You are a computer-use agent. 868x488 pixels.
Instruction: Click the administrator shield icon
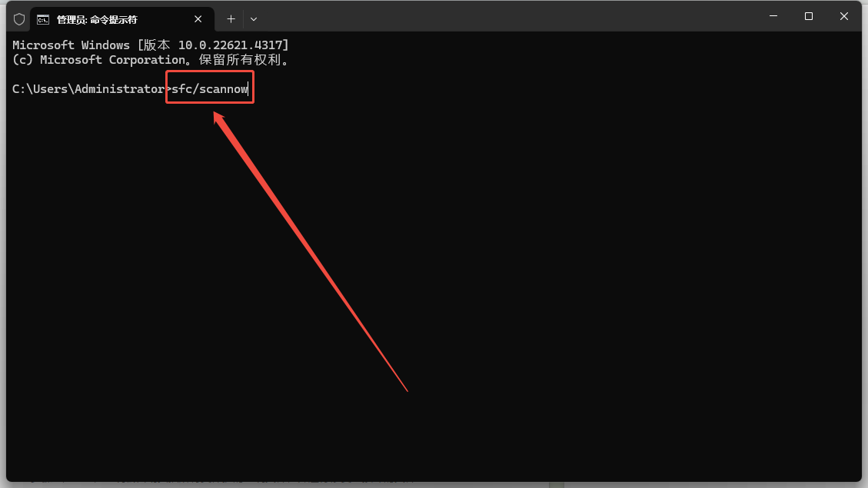point(19,19)
